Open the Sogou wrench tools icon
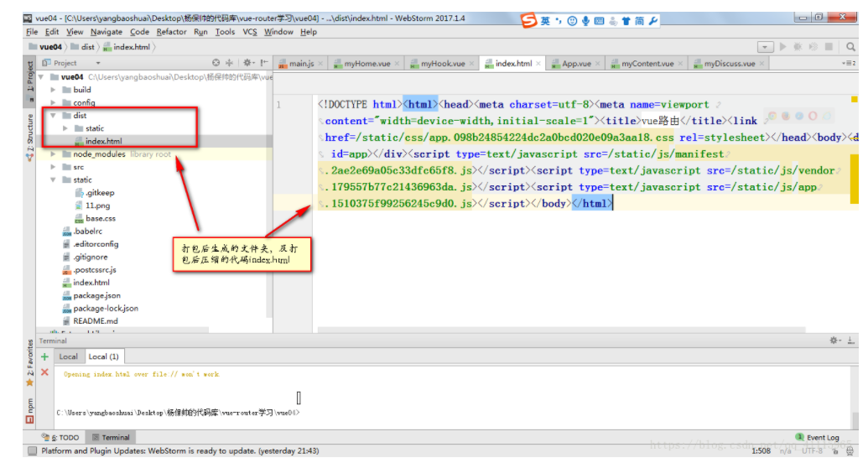 click(x=653, y=21)
